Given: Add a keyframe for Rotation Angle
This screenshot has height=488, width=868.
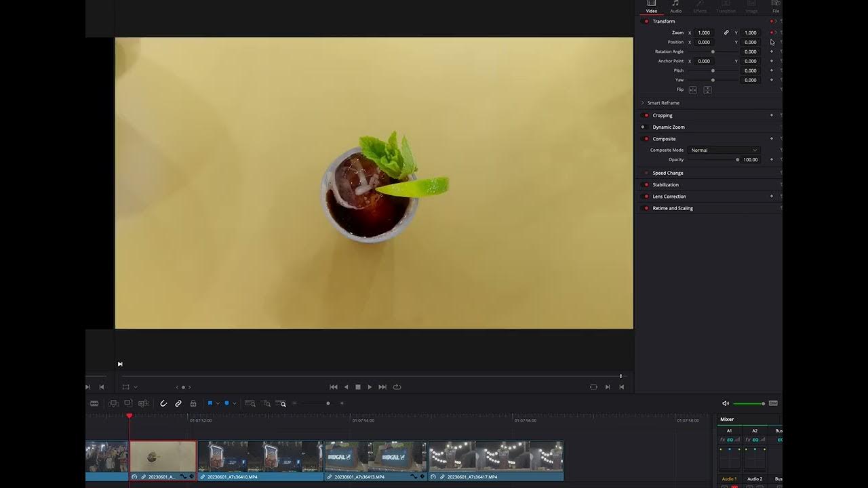Looking at the screenshot, I should 772,52.
